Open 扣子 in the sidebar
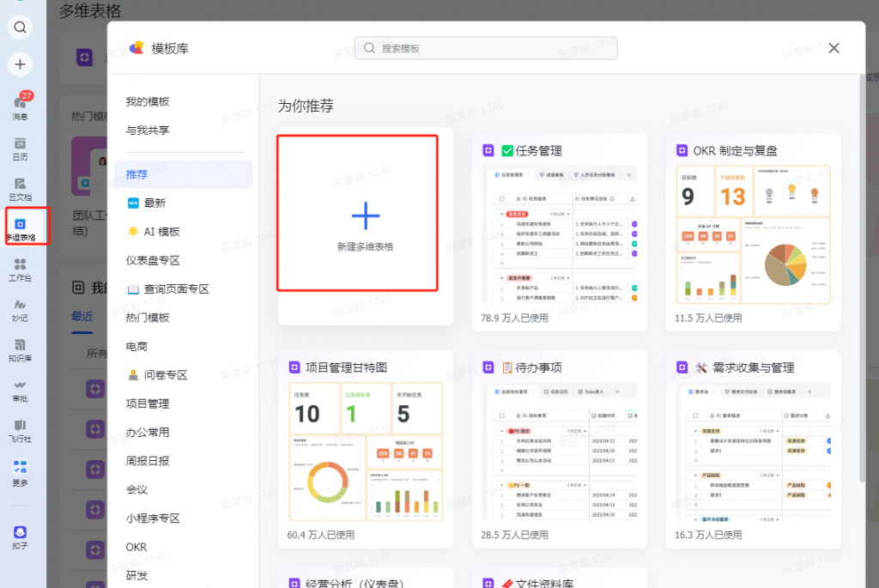Viewport: 879px width, 588px height. pos(21,537)
